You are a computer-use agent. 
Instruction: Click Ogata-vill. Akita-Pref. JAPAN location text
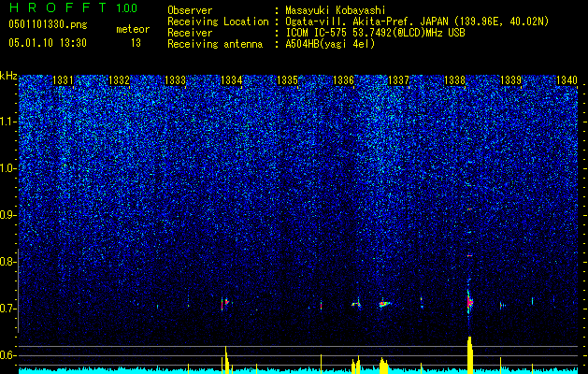[x=417, y=22]
